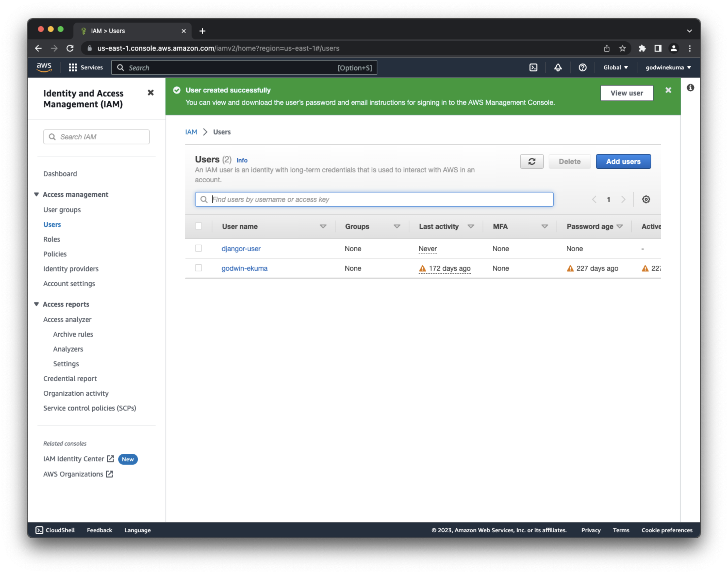
Task: Open table preferences gear icon
Action: tap(646, 199)
